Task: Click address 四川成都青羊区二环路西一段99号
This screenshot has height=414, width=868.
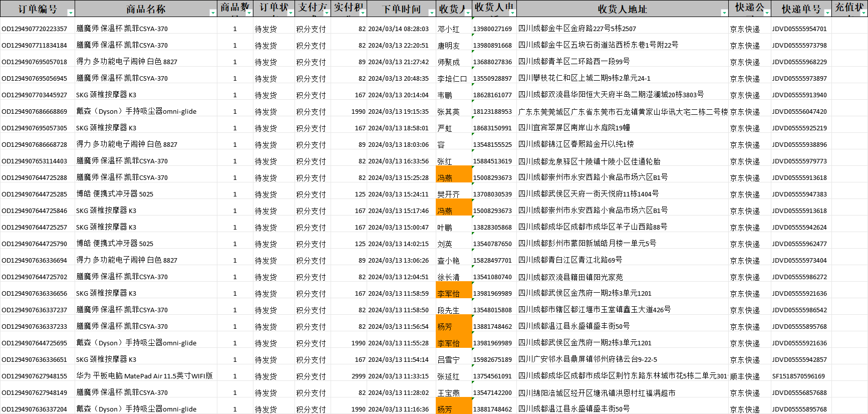Action: coord(574,62)
